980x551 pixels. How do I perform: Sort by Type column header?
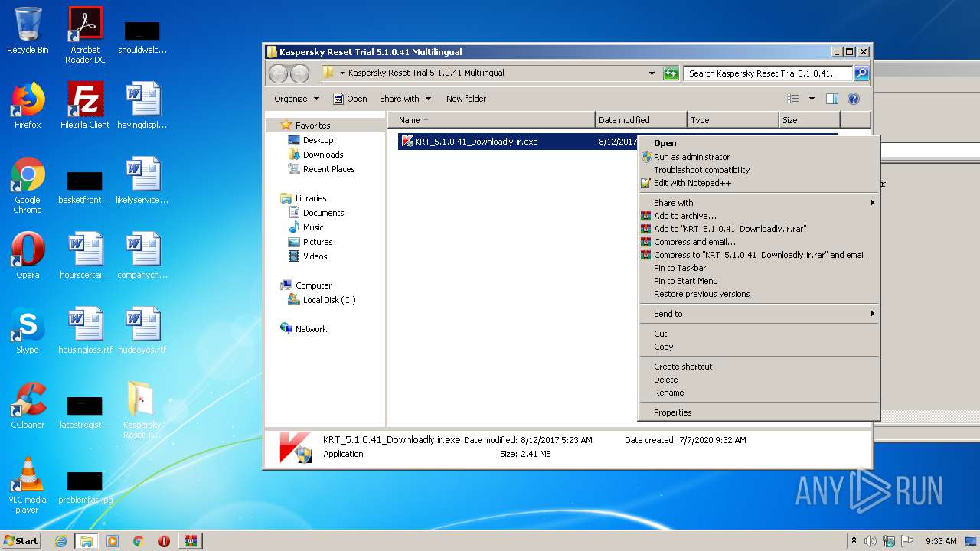click(x=733, y=120)
